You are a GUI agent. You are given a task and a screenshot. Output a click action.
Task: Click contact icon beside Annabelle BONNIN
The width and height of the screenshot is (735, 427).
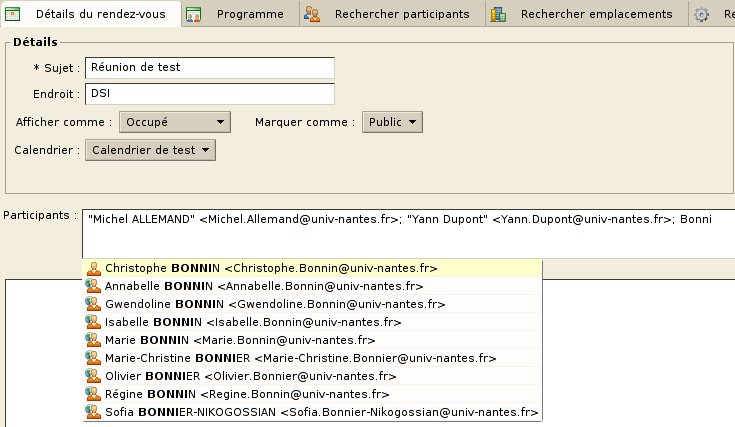pyautogui.click(x=94, y=286)
